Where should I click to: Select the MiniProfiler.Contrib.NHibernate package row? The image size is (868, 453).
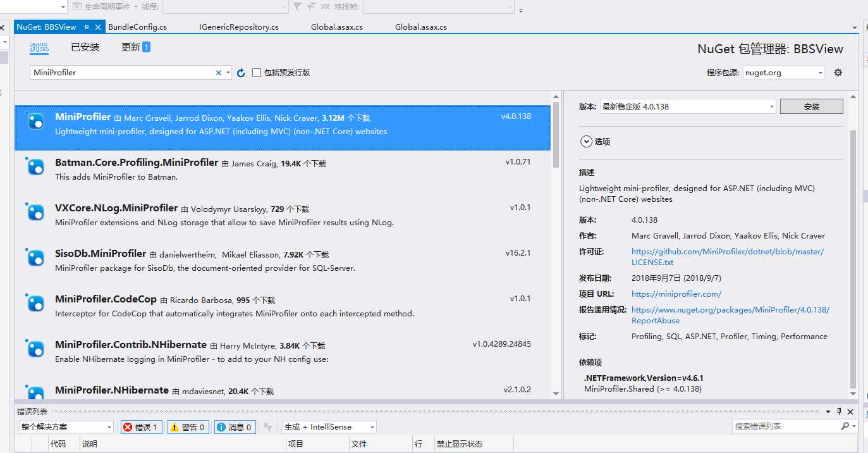[x=283, y=356]
